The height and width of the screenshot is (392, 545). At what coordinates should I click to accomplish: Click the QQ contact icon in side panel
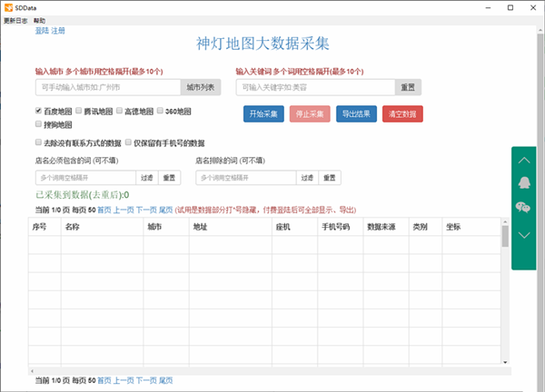(x=523, y=182)
